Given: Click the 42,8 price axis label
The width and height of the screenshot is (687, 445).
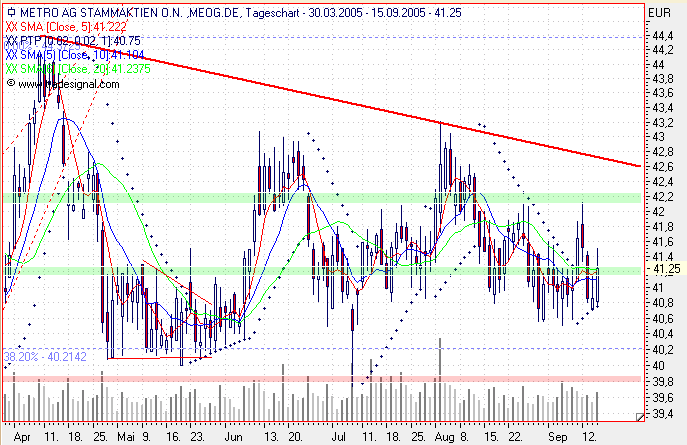Looking at the screenshot, I should coord(663,152).
